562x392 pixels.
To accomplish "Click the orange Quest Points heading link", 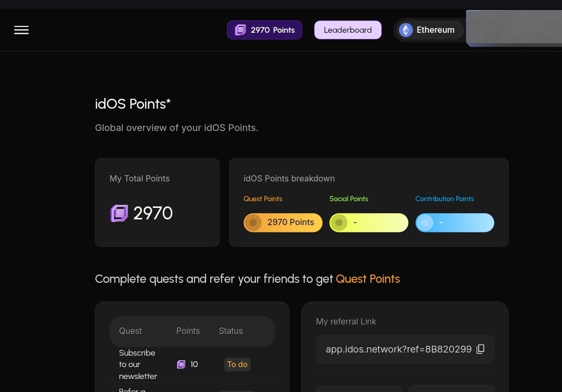I will point(368,279).
